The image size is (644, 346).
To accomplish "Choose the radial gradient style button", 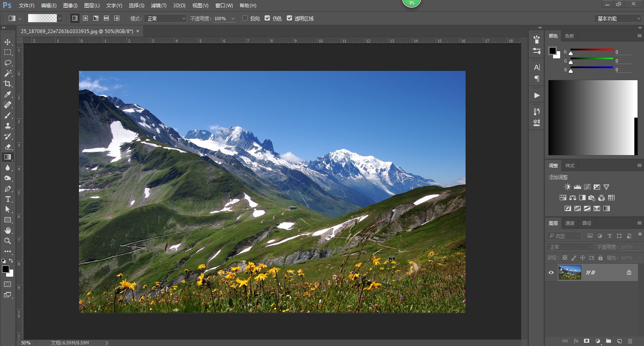I will [x=85, y=18].
